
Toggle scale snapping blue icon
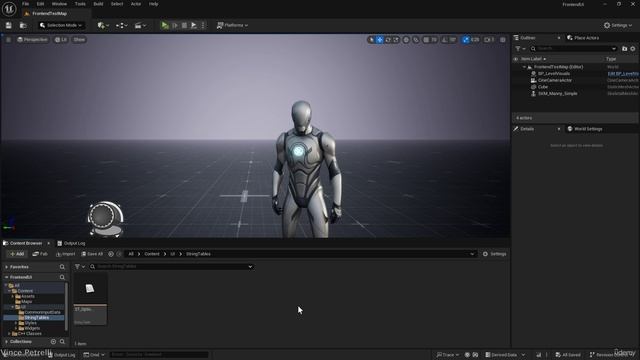pyautogui.click(x=466, y=40)
